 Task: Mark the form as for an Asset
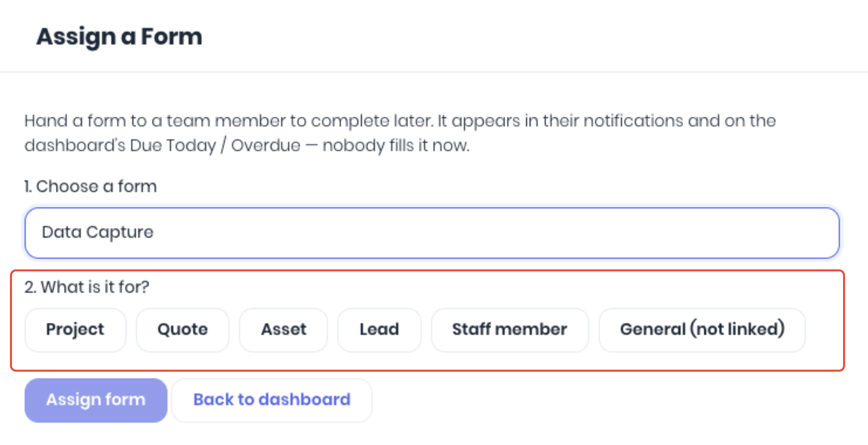click(283, 330)
